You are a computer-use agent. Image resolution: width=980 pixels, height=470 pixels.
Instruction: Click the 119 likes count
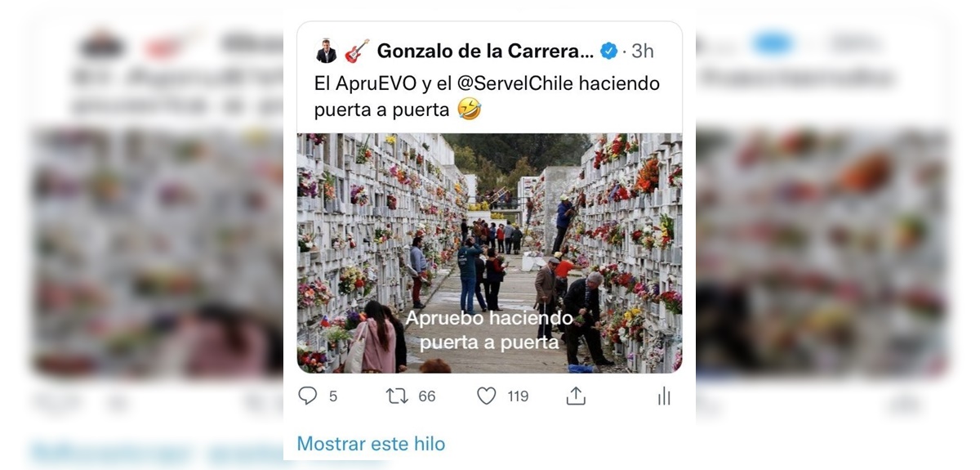[518, 396]
